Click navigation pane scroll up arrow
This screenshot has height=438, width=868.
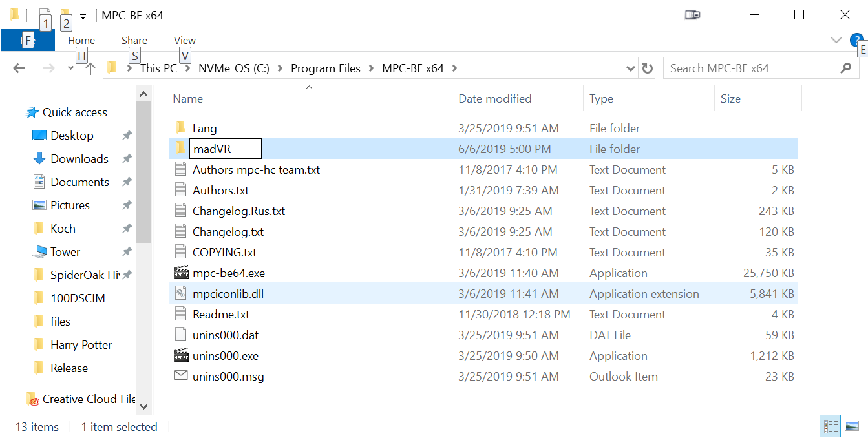pyautogui.click(x=143, y=95)
